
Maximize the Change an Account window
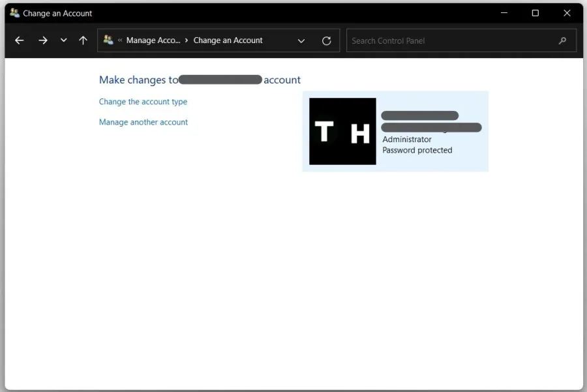tap(535, 13)
